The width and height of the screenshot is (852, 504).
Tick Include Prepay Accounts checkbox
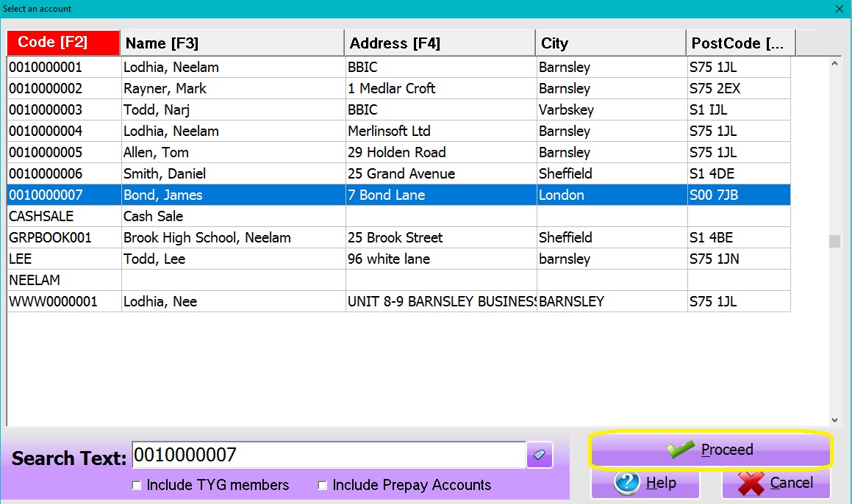[x=322, y=485]
